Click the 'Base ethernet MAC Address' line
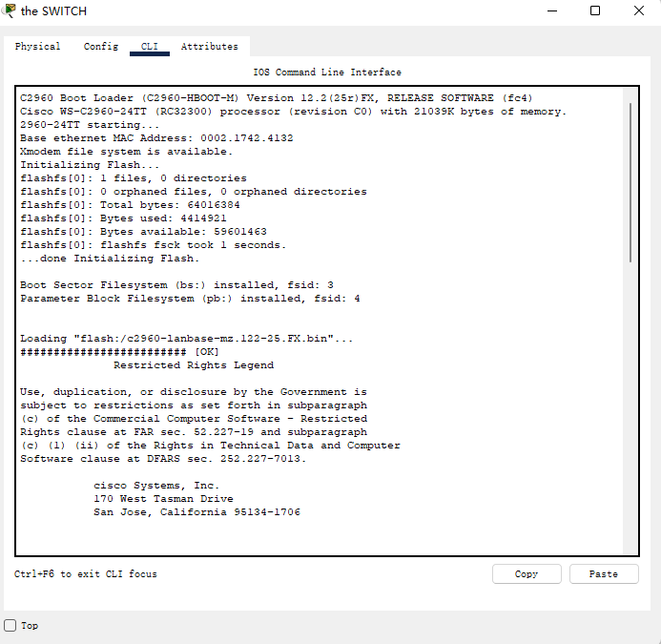Screen dimensions: 661x644 pos(156,138)
